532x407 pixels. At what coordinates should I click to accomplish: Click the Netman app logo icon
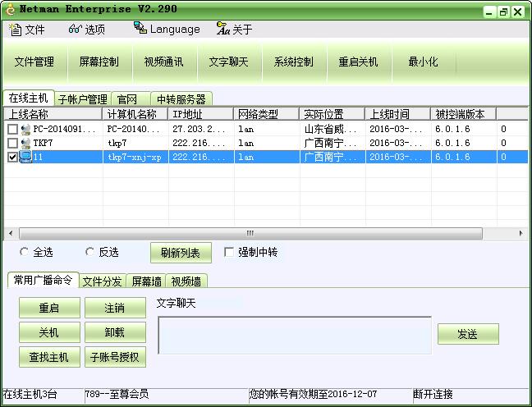pyautogui.click(x=10, y=9)
